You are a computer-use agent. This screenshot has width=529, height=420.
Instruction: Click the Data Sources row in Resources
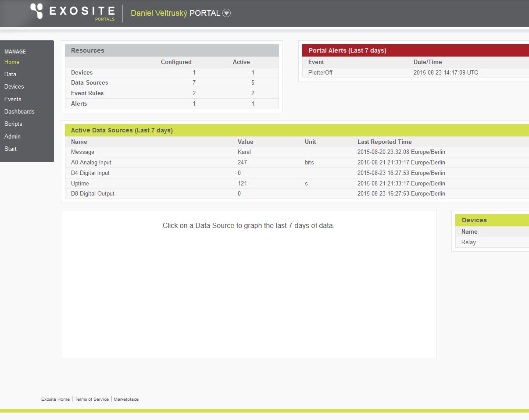coord(172,83)
